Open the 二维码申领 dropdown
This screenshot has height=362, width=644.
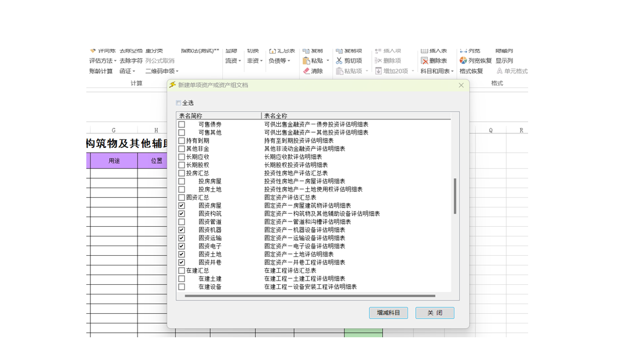coord(162,71)
